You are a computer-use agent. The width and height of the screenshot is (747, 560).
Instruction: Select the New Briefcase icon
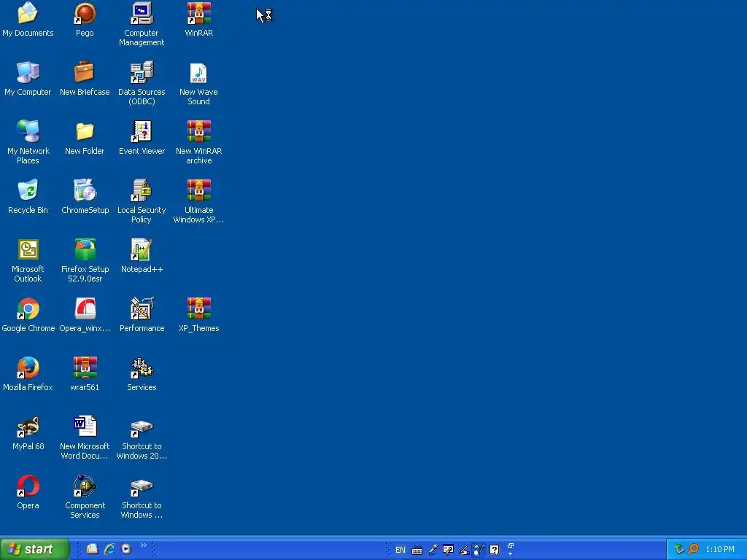click(x=85, y=79)
